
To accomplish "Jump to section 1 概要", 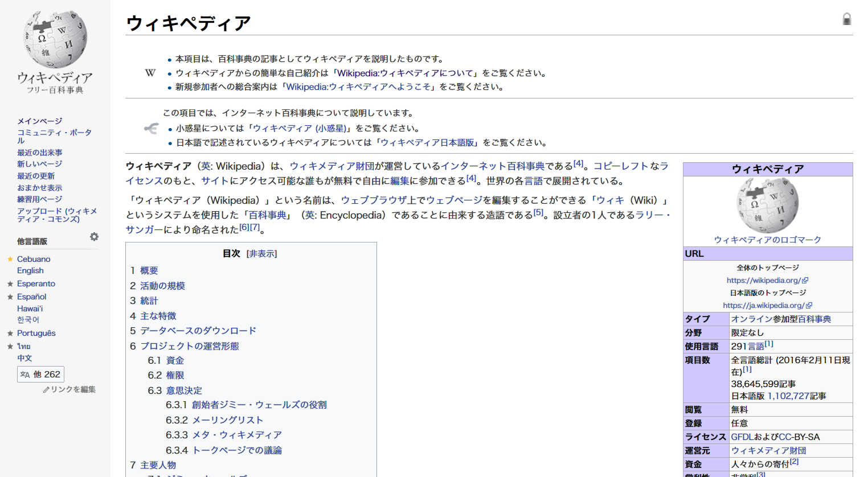I will click(149, 270).
